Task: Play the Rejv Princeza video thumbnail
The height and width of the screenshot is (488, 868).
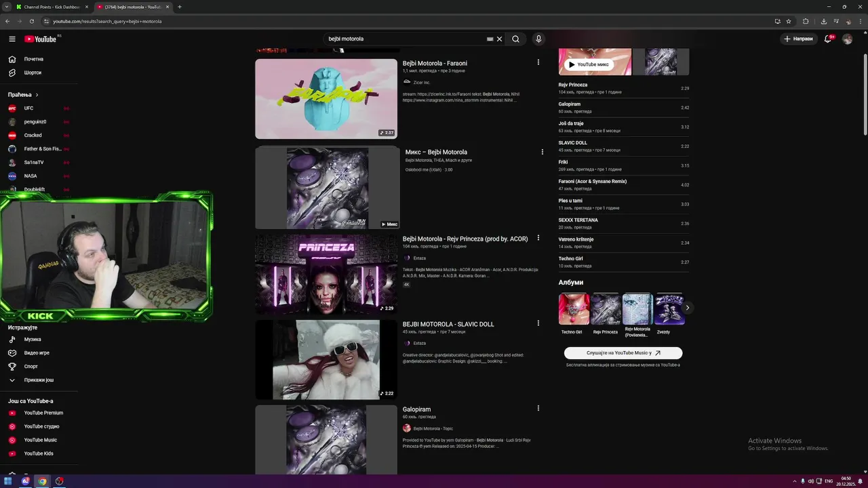Action: tap(326, 274)
